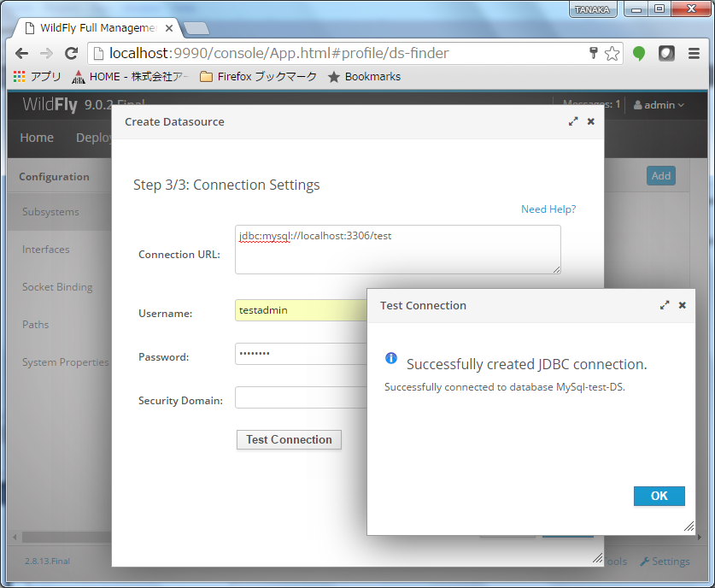Image resolution: width=715 pixels, height=588 pixels.
Task: Open the Firefox bookmarks folder
Action: [x=258, y=77]
